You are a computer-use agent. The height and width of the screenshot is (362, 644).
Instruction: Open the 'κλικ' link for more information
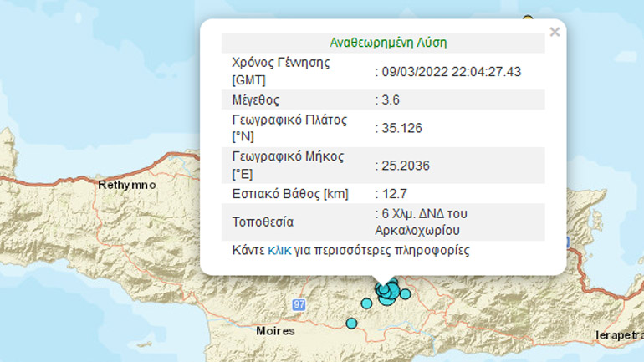click(x=279, y=250)
